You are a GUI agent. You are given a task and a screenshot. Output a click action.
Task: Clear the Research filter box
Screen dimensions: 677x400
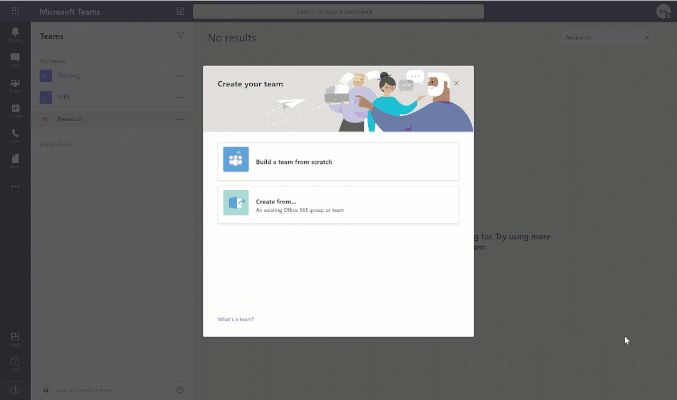point(647,38)
